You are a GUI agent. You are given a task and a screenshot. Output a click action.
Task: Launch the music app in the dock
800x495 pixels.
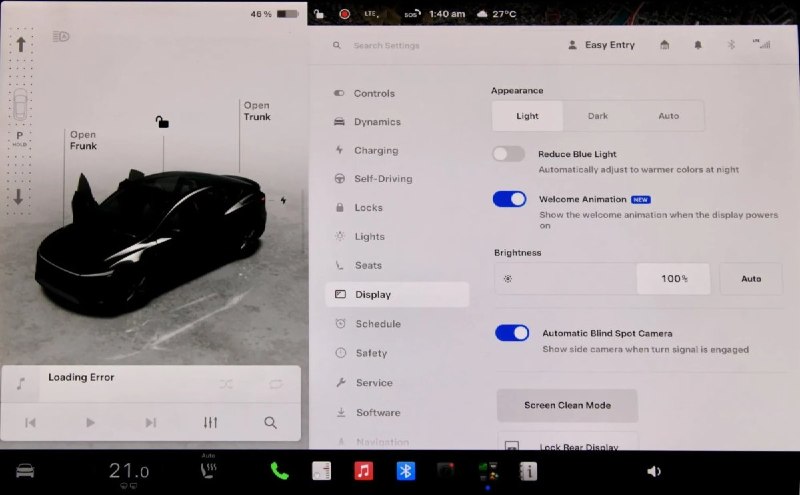(x=363, y=471)
